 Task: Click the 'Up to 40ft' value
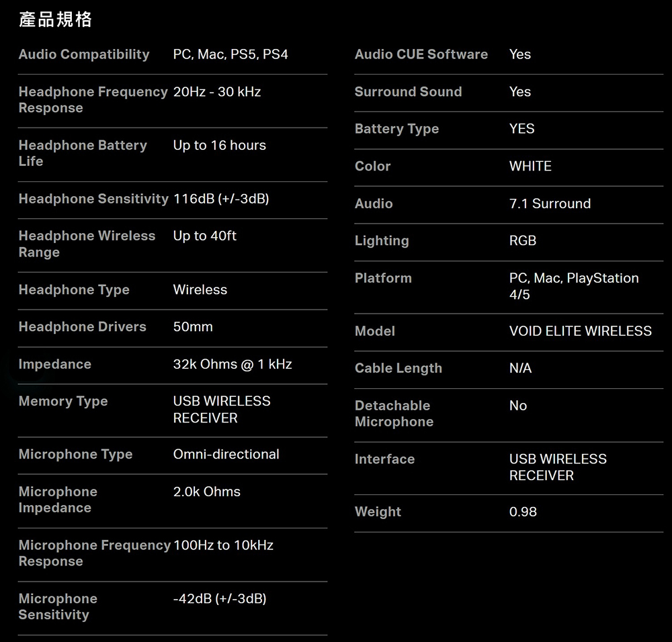pyautogui.click(x=205, y=236)
